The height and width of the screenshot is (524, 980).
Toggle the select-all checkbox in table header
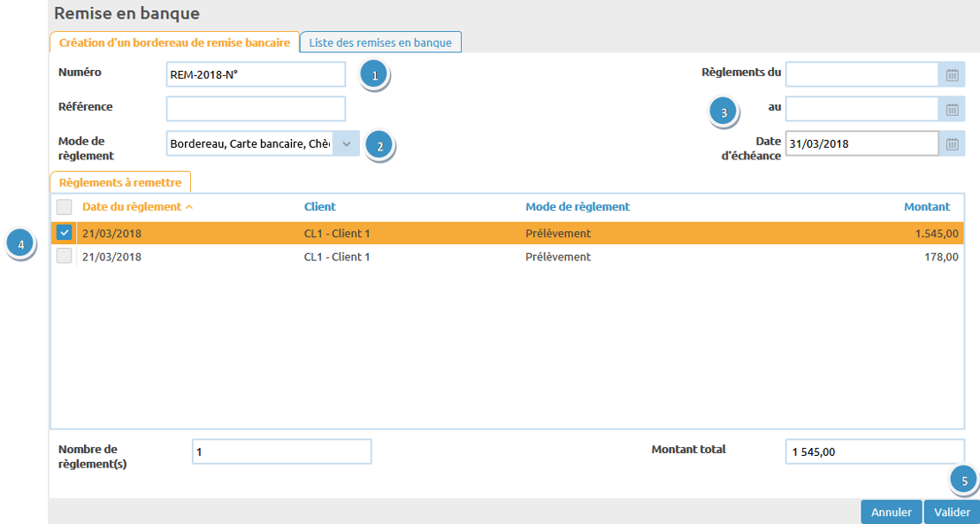pos(65,207)
